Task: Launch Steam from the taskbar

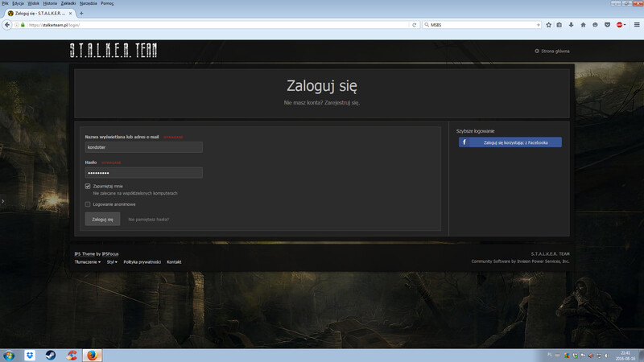Action: [50, 355]
